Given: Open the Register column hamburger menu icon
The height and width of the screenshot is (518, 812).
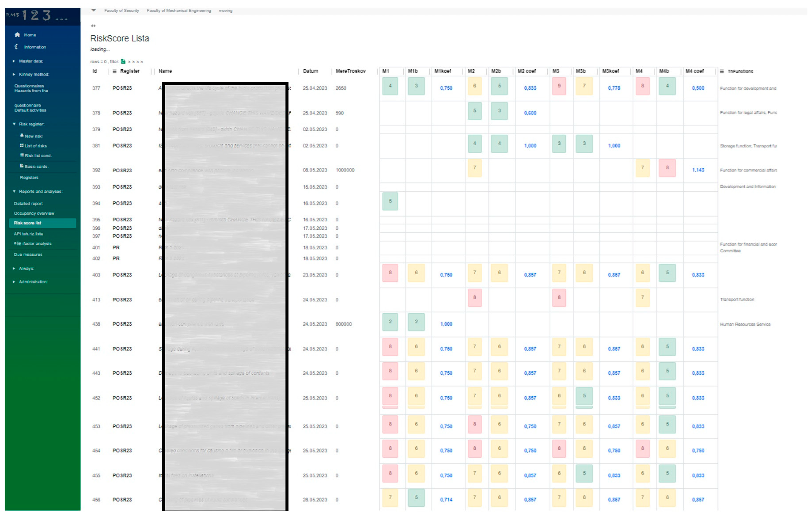Looking at the screenshot, I should (114, 71).
